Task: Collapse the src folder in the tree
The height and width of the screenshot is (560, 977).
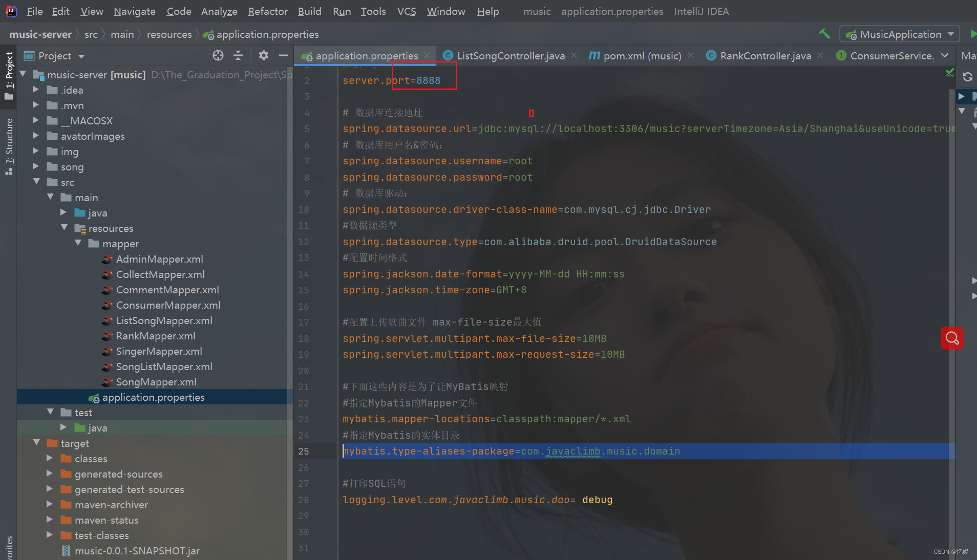Action: [36, 182]
